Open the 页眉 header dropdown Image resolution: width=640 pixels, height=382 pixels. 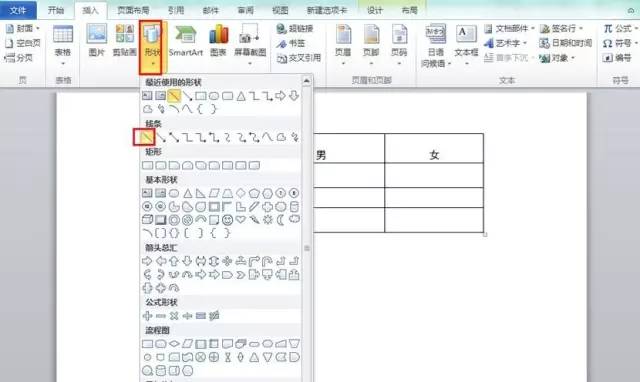click(x=343, y=44)
